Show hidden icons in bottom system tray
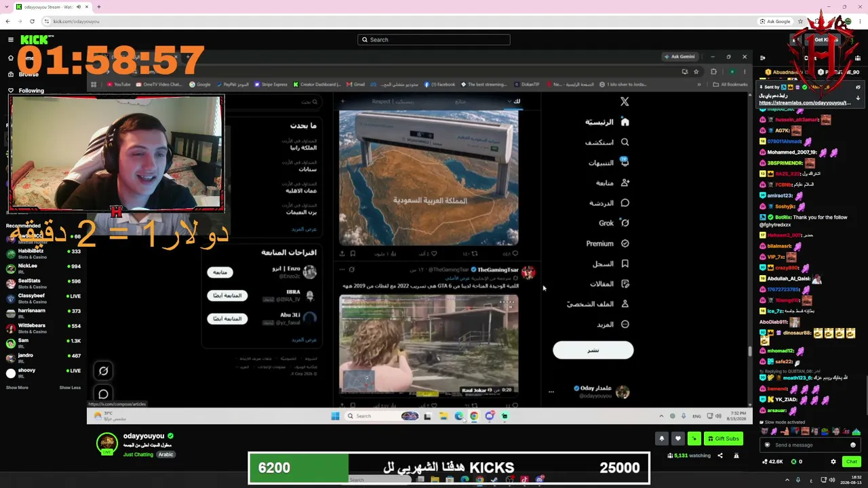Image resolution: width=868 pixels, height=488 pixels. pos(787,480)
